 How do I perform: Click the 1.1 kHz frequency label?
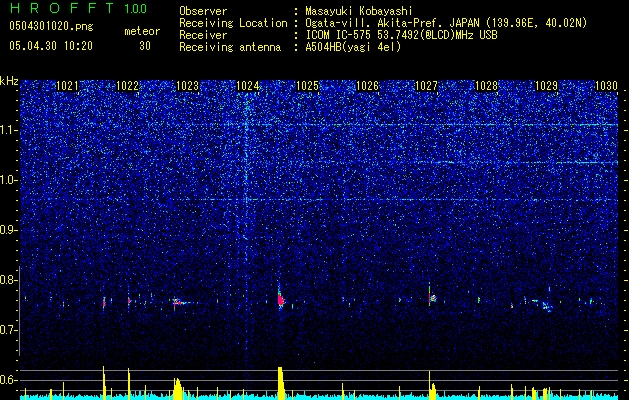click(8, 130)
